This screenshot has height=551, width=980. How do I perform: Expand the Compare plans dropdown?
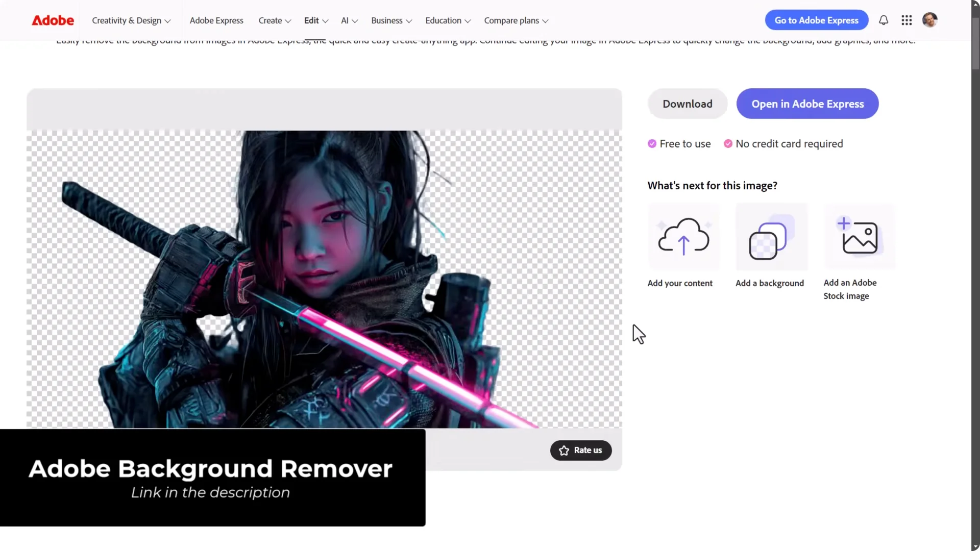516,20
